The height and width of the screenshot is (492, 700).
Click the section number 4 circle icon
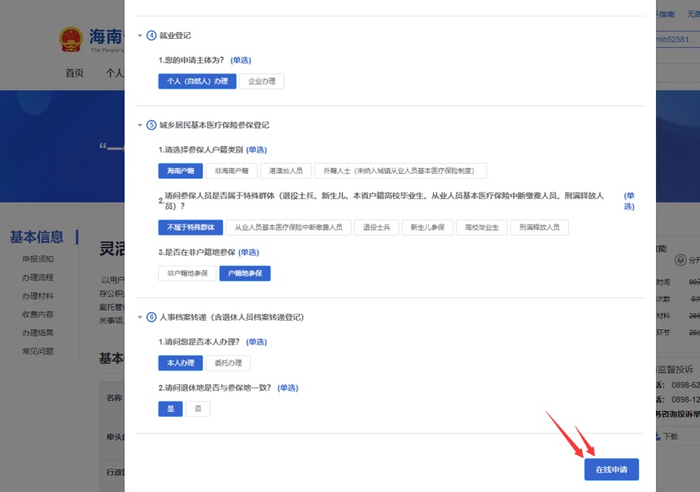coord(151,36)
